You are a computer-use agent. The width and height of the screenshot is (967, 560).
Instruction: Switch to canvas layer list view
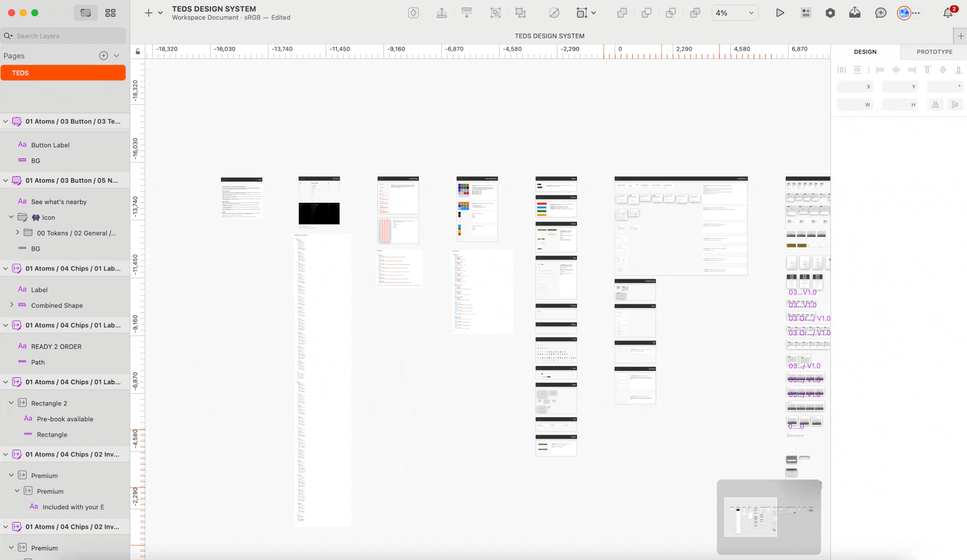point(85,13)
